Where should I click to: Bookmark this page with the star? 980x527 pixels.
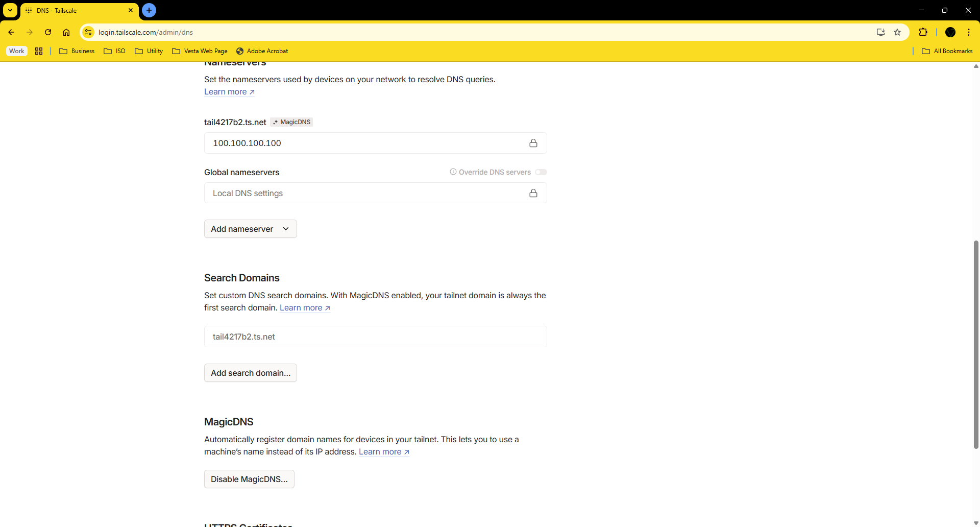pyautogui.click(x=897, y=32)
